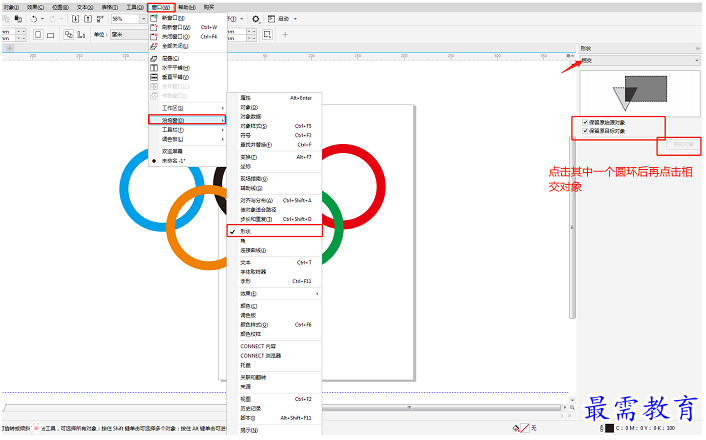Click the Paste icon in the toolbar
The height and width of the screenshot is (440, 706).
(18, 19)
